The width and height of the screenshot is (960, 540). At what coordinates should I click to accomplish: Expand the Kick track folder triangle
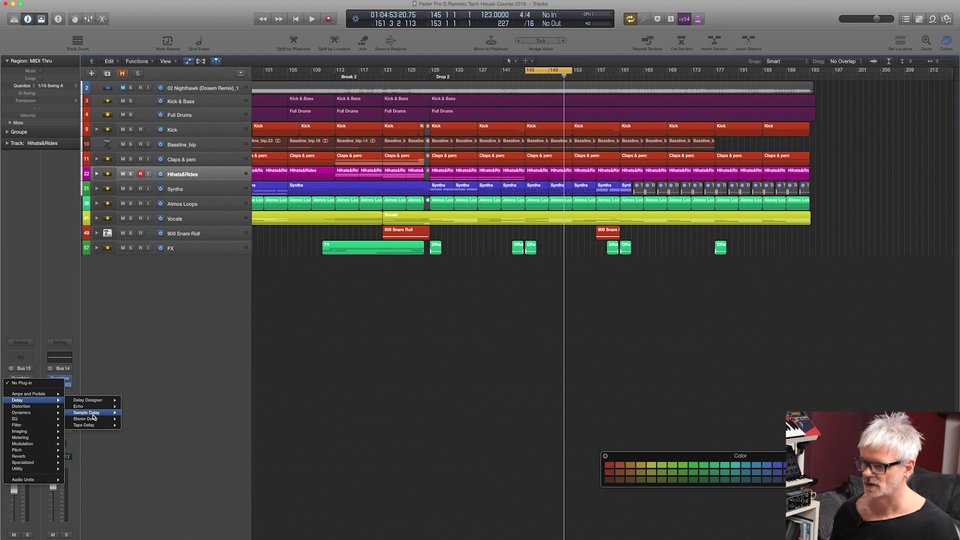pos(96,130)
